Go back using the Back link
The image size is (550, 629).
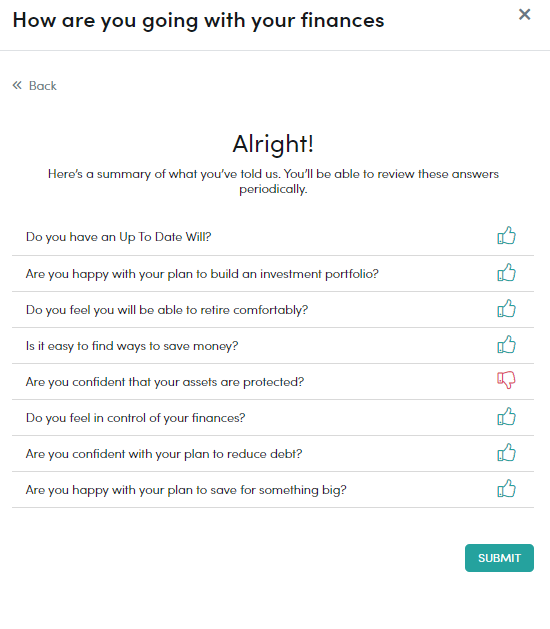(x=35, y=85)
